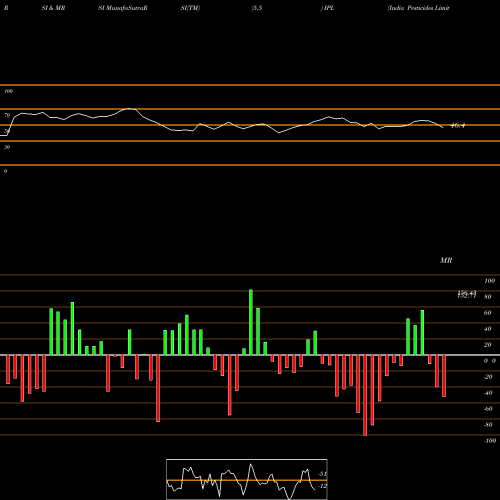Click the 'SI(TM)' header text
Screen dimensions: 500x500
(x=190, y=8)
